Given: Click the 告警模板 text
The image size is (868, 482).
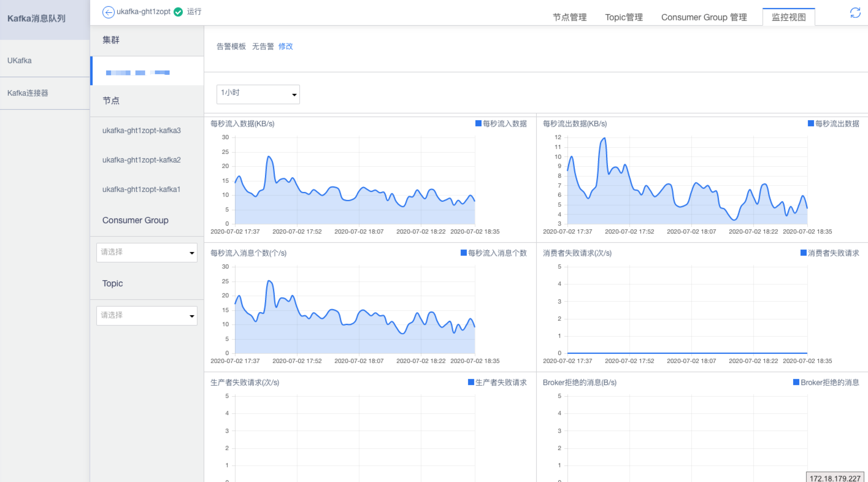Looking at the screenshot, I should pos(232,47).
